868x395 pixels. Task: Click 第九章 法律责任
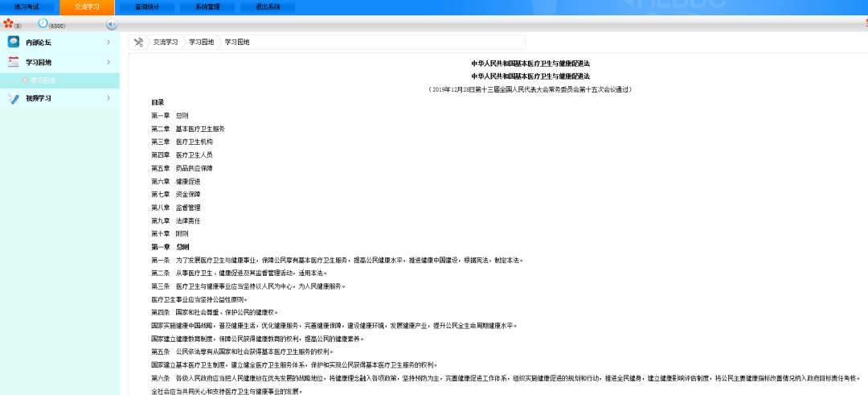click(176, 220)
